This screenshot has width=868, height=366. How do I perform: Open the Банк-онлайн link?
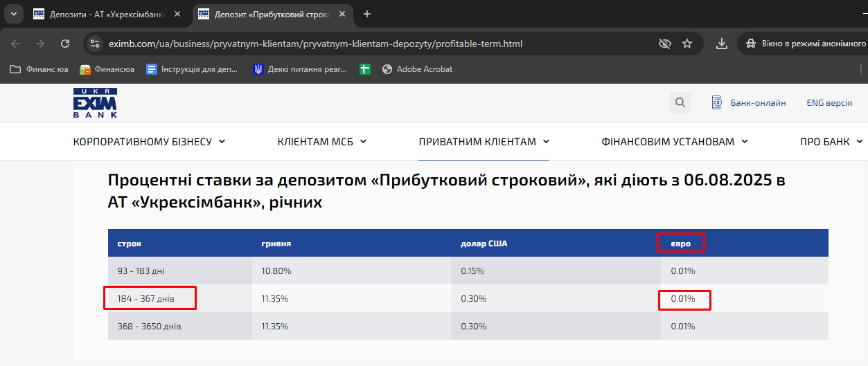click(x=749, y=102)
